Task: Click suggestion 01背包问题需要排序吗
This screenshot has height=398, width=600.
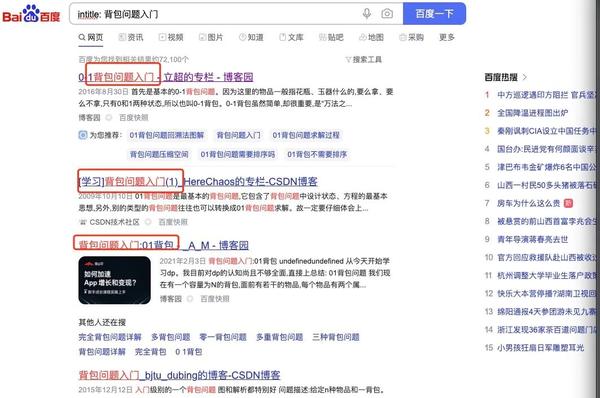Action: [x=238, y=154]
